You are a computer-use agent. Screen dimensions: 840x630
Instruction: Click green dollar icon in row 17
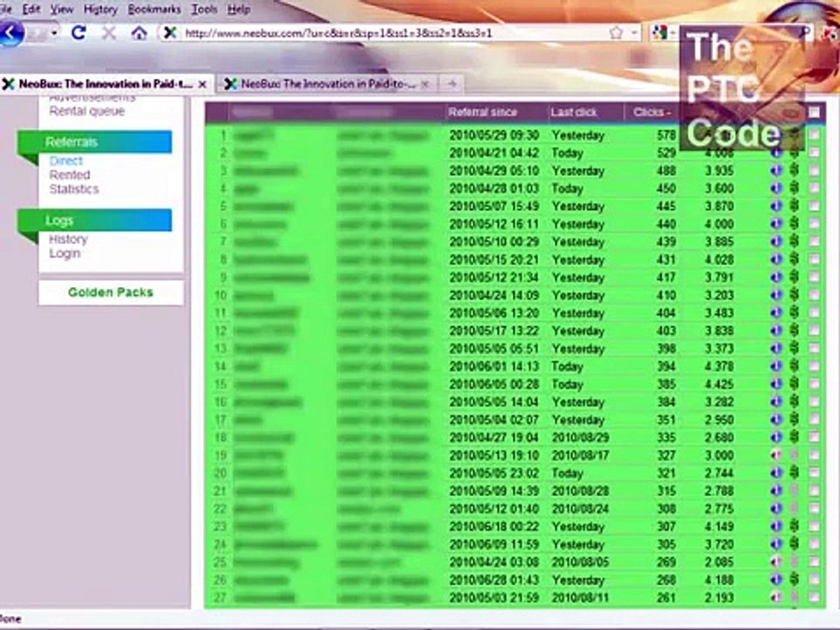(x=794, y=419)
